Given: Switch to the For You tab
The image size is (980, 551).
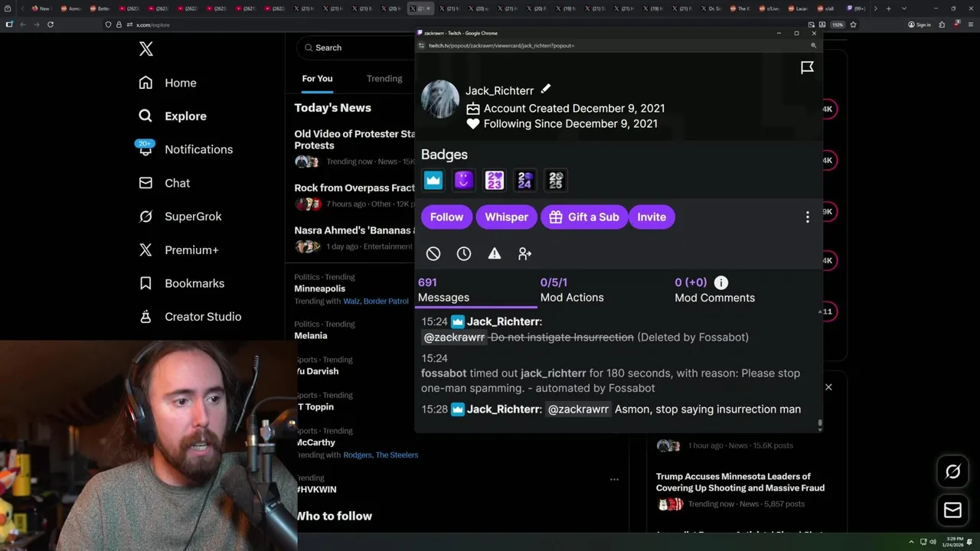Looking at the screenshot, I should [x=317, y=78].
